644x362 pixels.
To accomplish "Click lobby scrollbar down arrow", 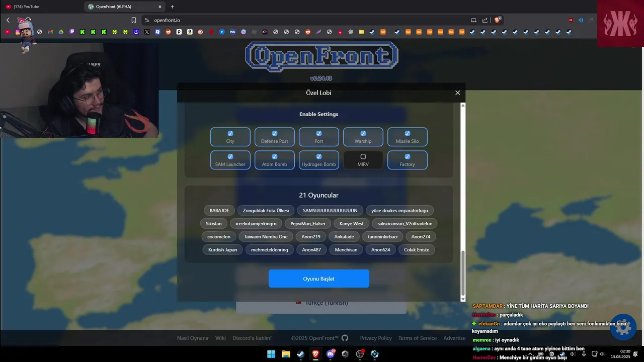I will click(463, 299).
